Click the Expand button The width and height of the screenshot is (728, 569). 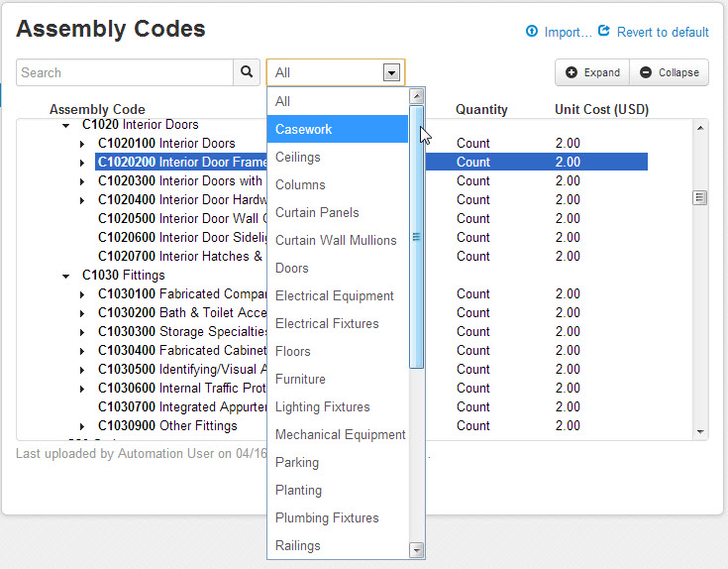click(592, 72)
